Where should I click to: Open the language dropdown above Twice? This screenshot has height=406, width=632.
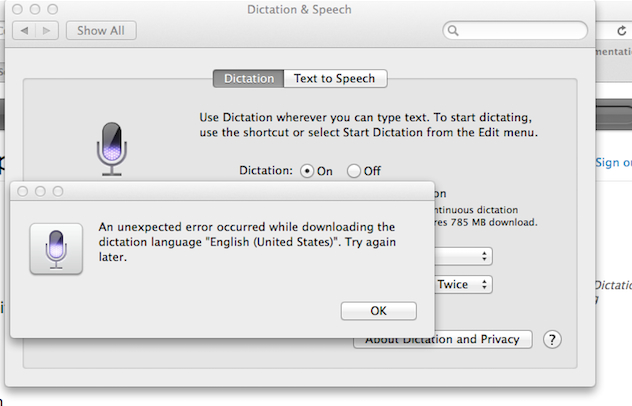464,256
